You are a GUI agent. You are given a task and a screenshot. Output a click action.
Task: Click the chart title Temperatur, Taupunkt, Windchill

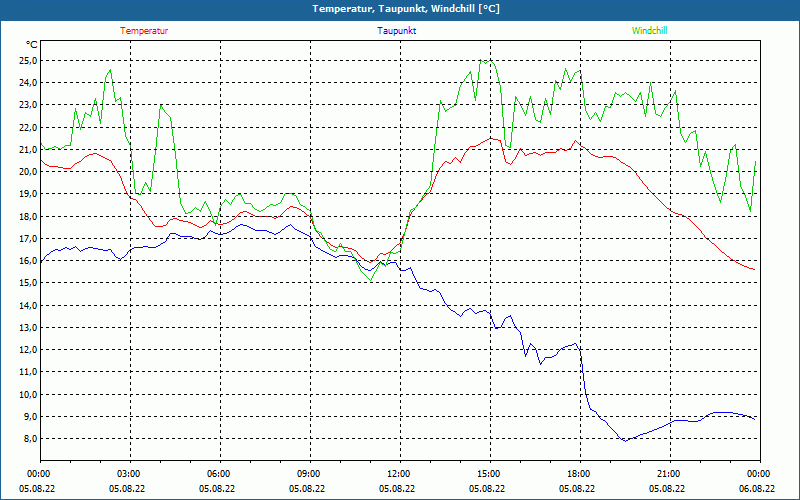[406, 9]
